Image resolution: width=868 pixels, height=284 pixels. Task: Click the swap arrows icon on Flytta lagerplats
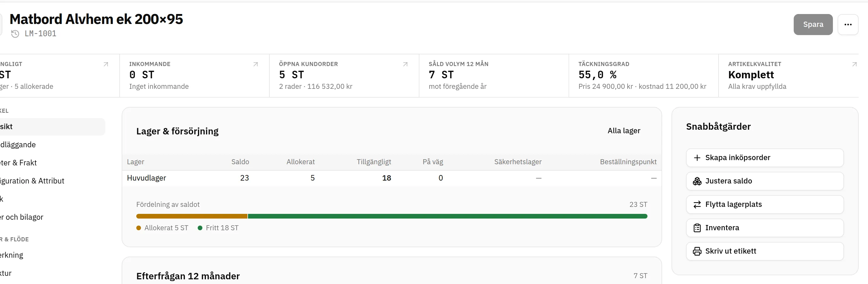pyautogui.click(x=697, y=205)
